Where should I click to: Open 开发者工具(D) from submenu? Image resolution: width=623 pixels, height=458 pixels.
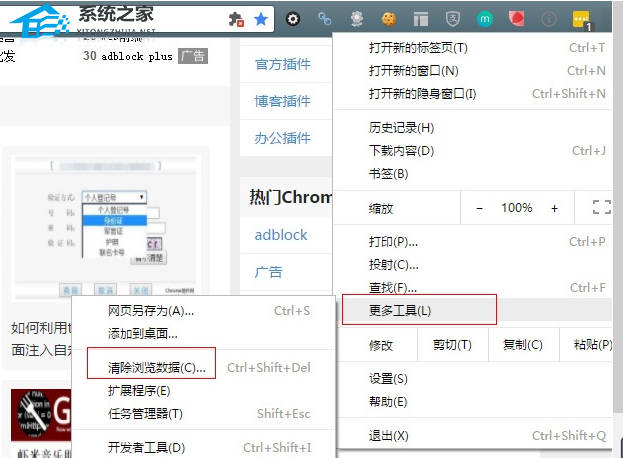[203, 448]
